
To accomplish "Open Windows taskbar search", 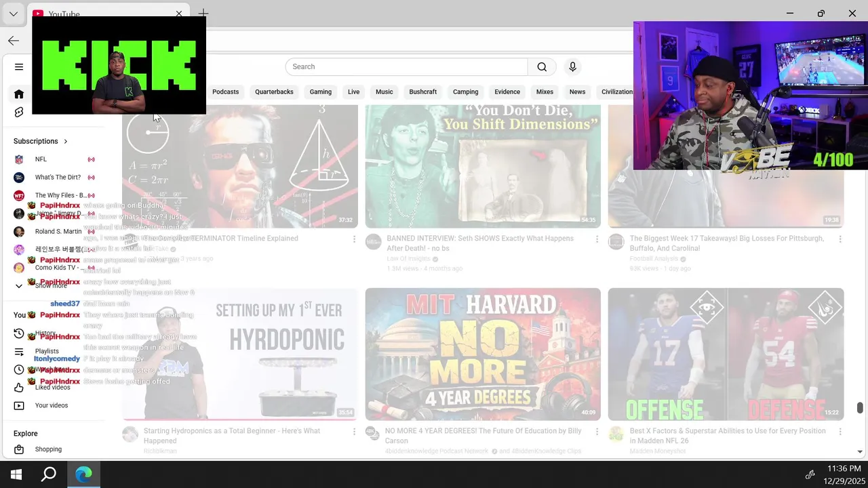I will tap(49, 474).
